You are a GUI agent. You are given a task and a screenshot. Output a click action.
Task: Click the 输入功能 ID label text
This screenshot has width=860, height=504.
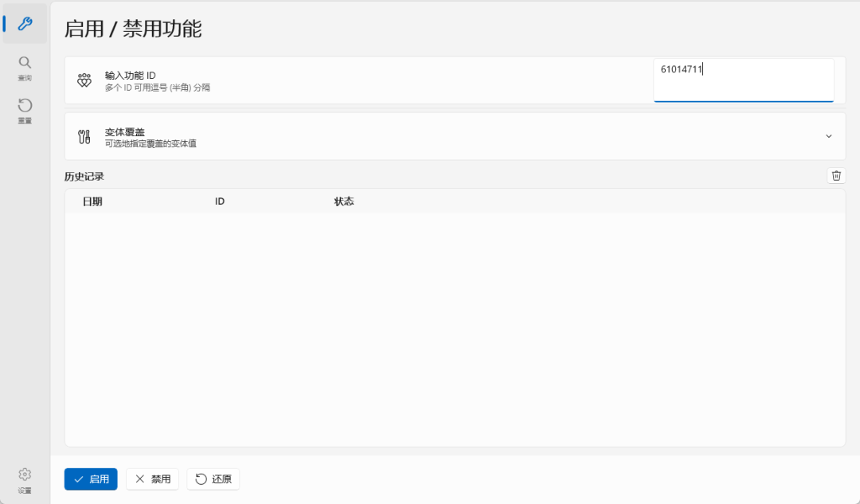pyautogui.click(x=131, y=75)
